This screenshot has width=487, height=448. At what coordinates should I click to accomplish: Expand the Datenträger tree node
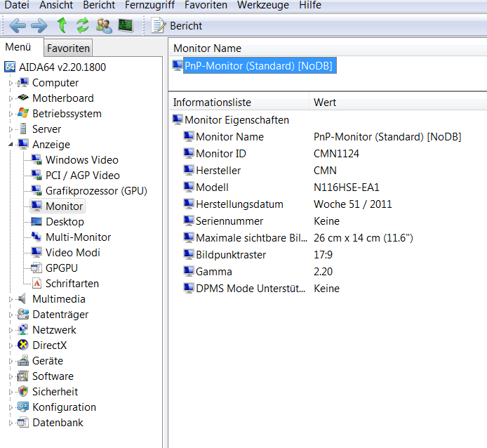(11, 315)
